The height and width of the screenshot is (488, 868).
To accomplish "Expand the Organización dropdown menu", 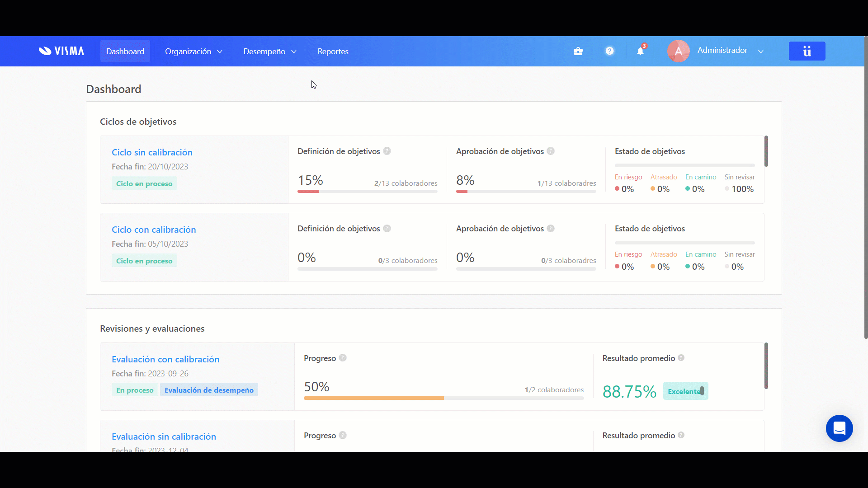I will 193,52.
